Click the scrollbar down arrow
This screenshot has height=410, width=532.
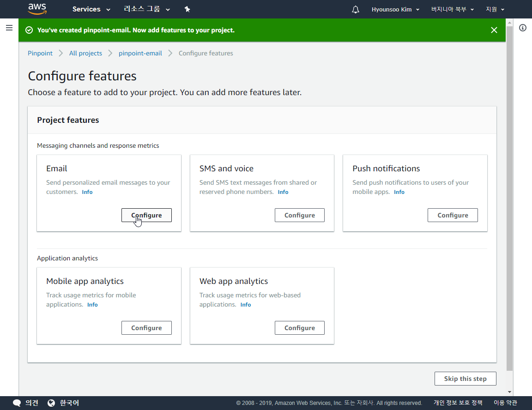coord(509,392)
